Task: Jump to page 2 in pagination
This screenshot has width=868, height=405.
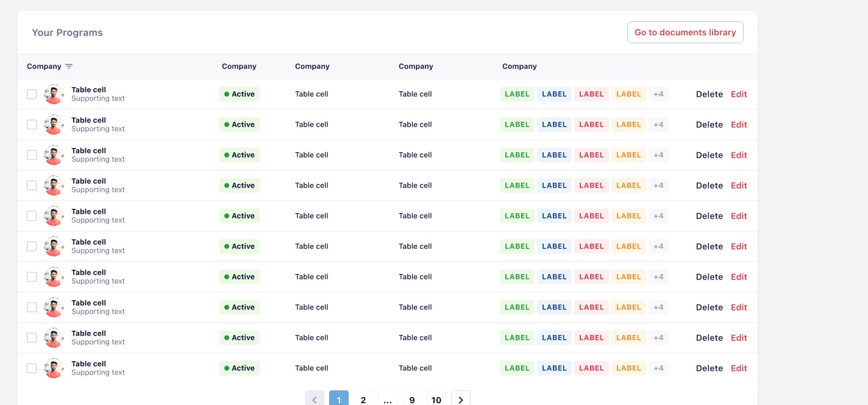Action: click(363, 400)
